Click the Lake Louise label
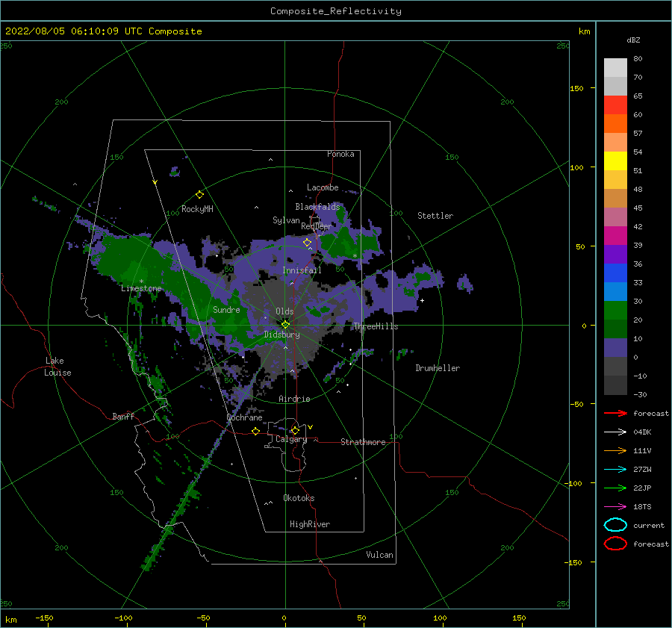This screenshot has height=628, width=672. click(x=57, y=367)
